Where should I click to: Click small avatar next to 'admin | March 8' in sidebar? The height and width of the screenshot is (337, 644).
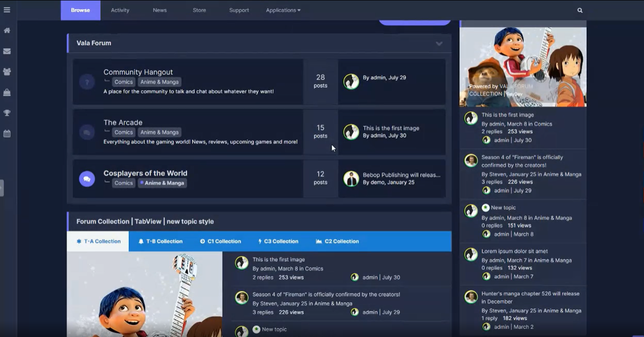486,234
